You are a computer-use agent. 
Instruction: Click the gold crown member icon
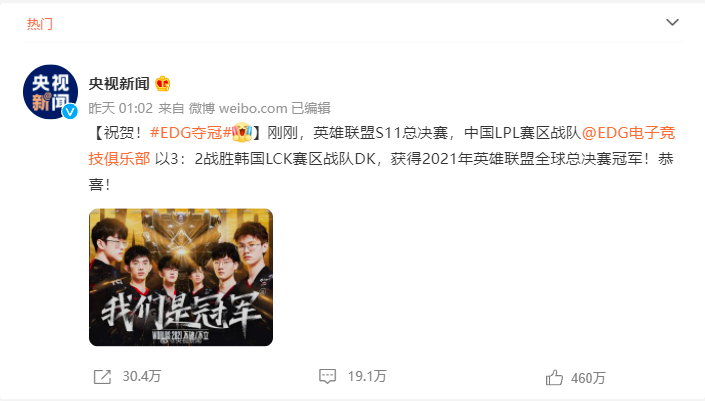tap(162, 84)
